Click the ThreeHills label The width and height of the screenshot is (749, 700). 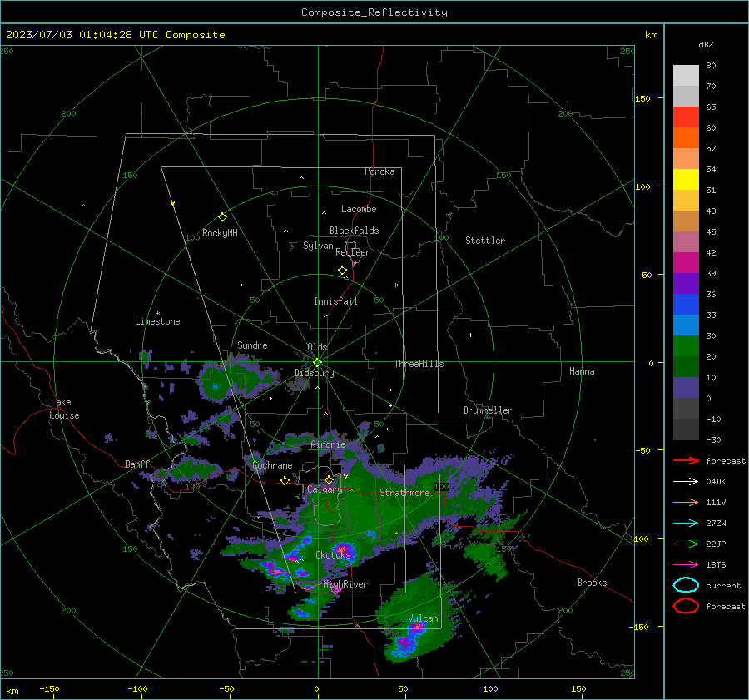coord(419,364)
